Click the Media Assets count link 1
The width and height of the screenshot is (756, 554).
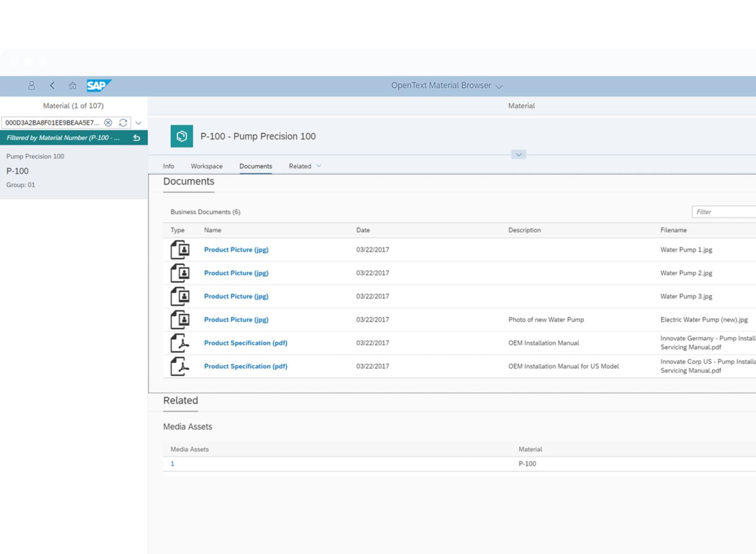(172, 464)
